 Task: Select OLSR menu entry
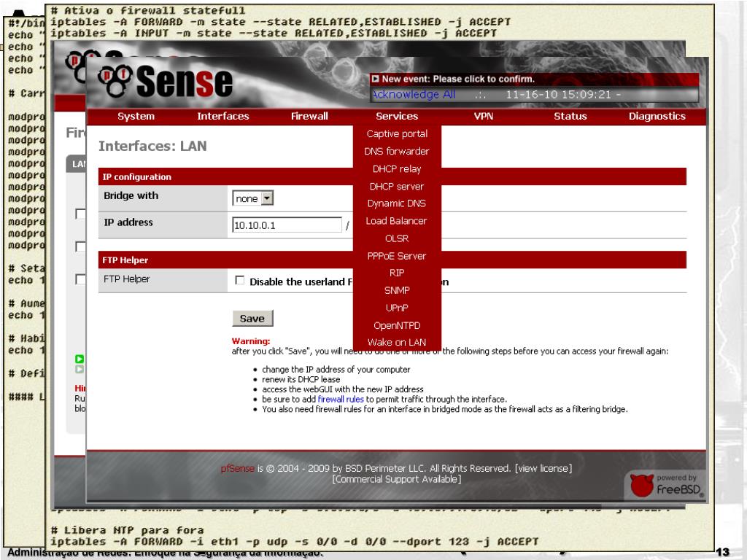[x=397, y=238]
